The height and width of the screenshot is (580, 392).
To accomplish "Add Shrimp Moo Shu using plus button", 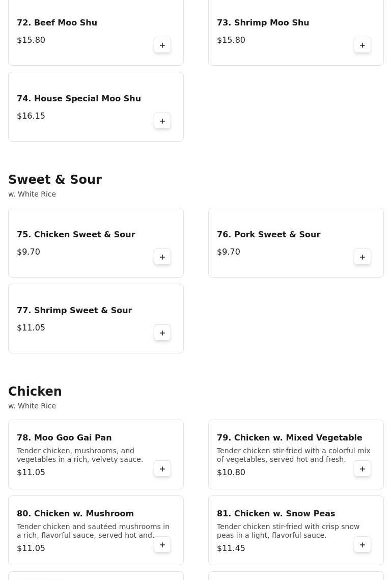I will pos(362,45).
